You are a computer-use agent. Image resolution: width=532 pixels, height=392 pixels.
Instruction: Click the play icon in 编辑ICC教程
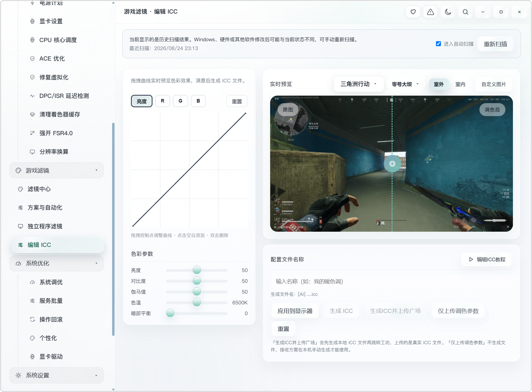471,260
